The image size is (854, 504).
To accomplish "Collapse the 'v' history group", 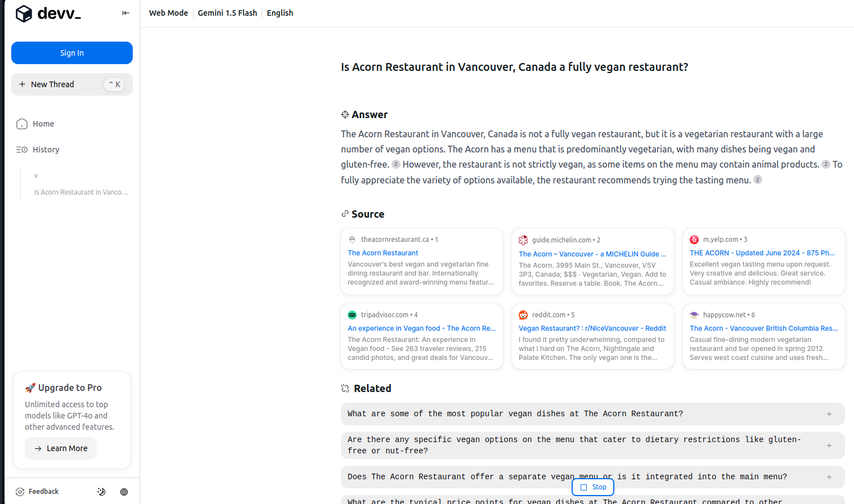I will (x=36, y=175).
